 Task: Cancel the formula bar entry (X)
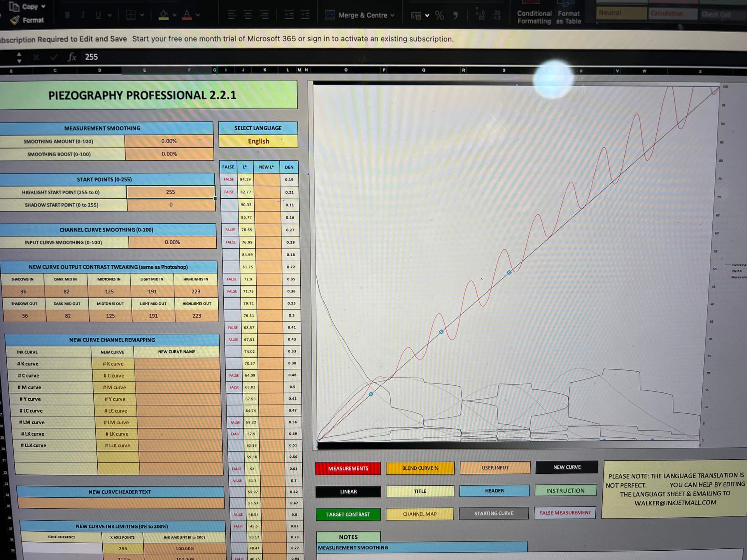click(36, 58)
